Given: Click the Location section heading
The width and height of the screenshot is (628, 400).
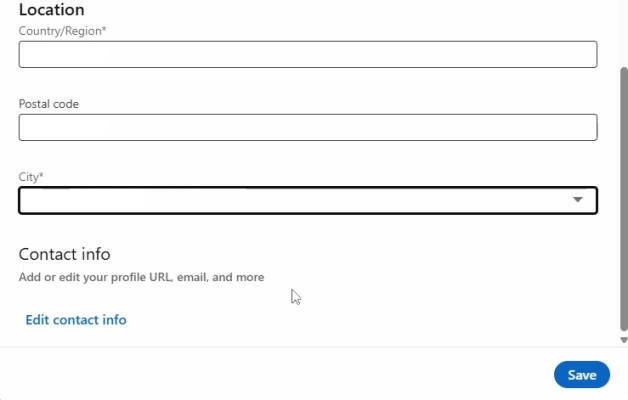Looking at the screenshot, I should 51,10.
